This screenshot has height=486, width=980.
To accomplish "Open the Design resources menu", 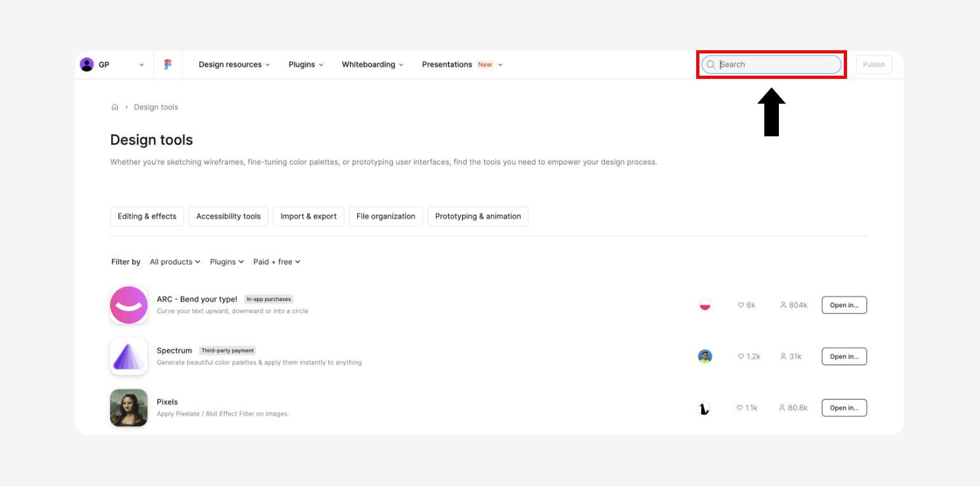I will (x=234, y=65).
